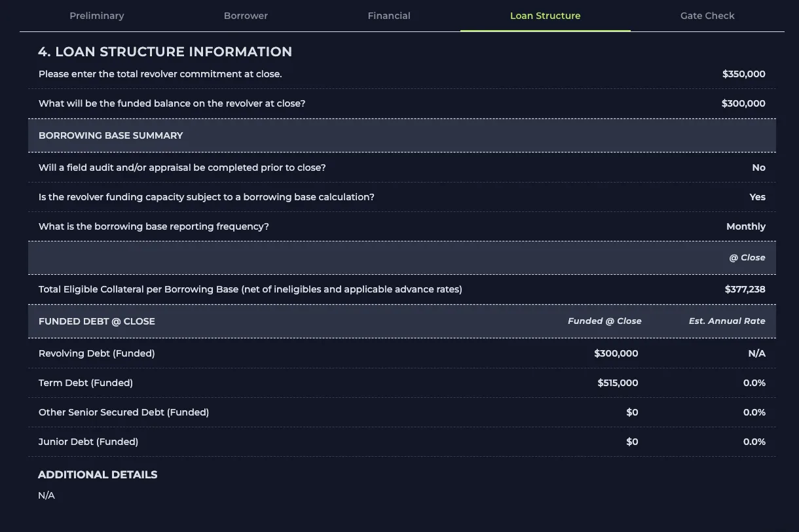Switch to the Preliminary tab
The height and width of the screenshot is (532, 799).
97,16
